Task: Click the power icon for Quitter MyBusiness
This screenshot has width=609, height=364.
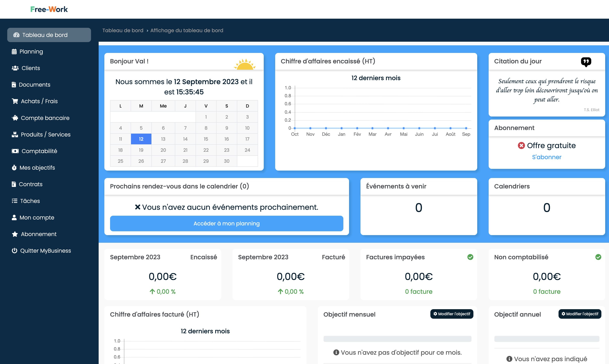Action: (14, 250)
